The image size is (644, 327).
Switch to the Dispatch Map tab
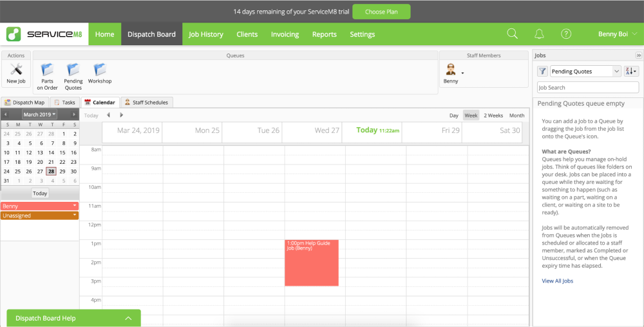(24, 103)
